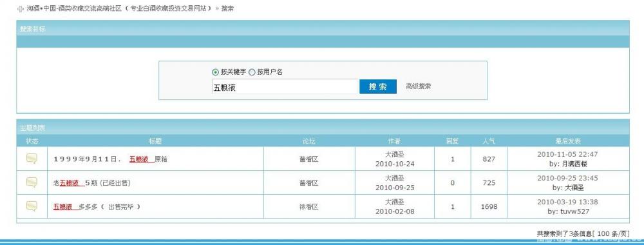Click the topic icon for the 老五粮液5瓶 row
The width and height of the screenshot is (644, 245).
[x=32, y=182]
